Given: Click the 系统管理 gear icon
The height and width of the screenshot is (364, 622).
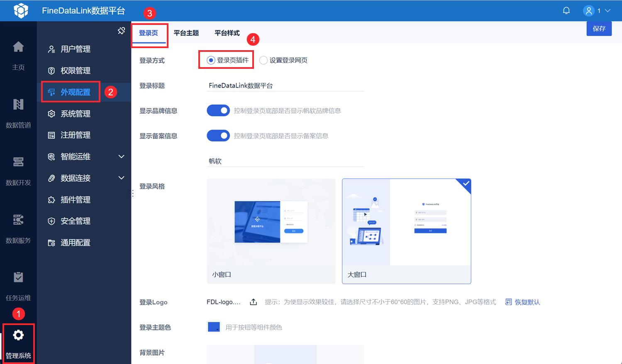Looking at the screenshot, I should [x=51, y=114].
